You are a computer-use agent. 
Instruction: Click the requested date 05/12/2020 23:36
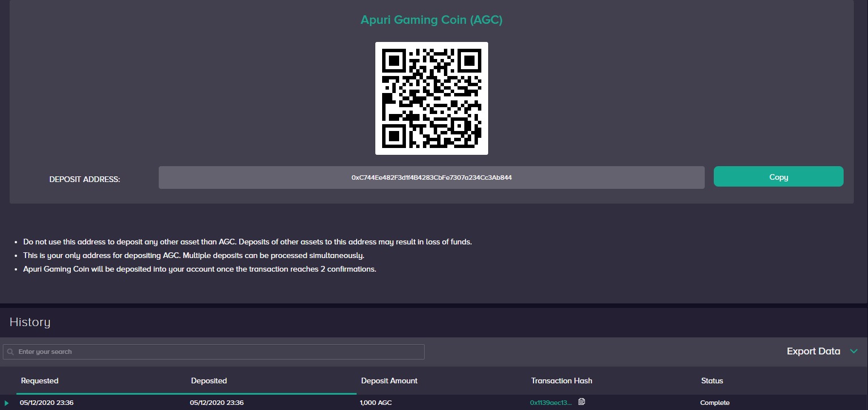[46, 403]
